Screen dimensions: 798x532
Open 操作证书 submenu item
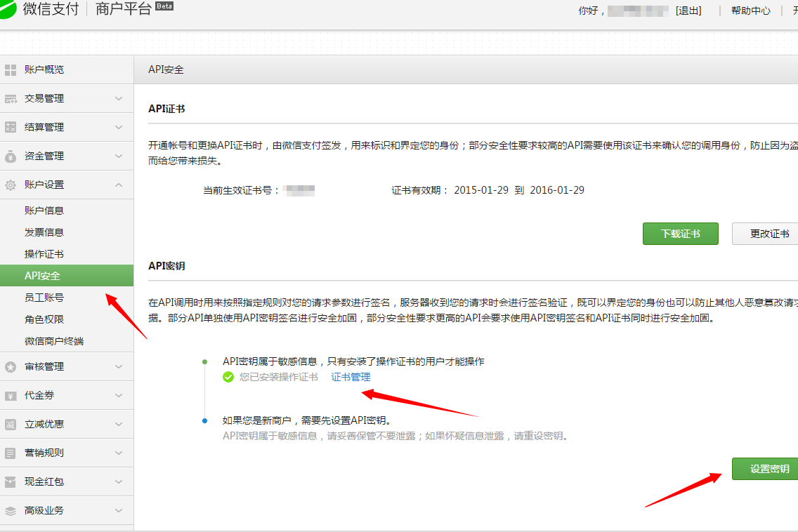(44, 254)
